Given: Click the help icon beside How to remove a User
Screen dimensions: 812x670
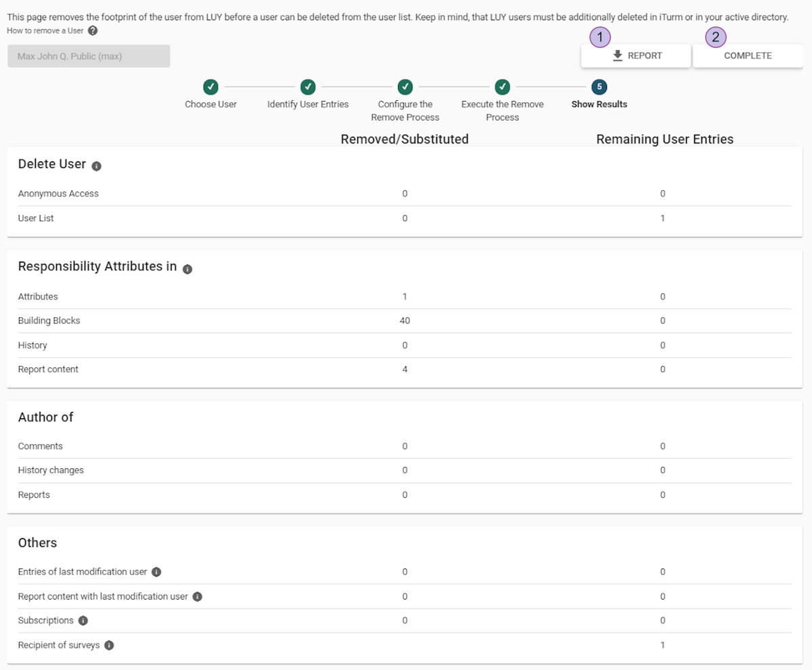Looking at the screenshot, I should tap(93, 31).
